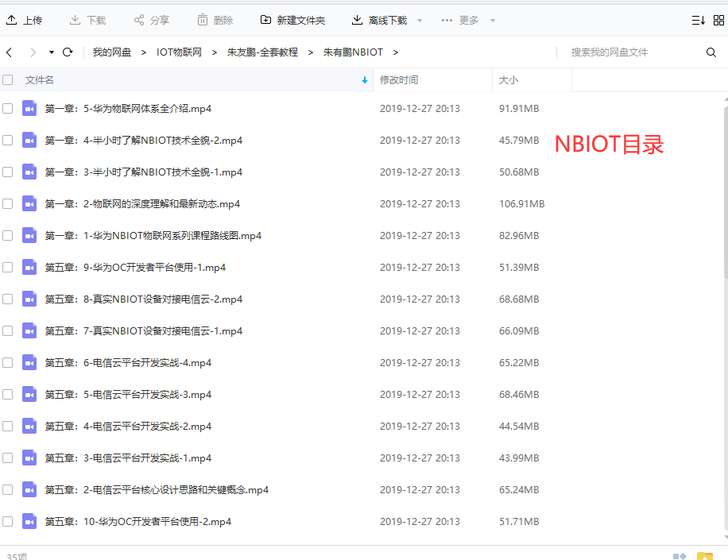Switch to grid view layout

719,20
